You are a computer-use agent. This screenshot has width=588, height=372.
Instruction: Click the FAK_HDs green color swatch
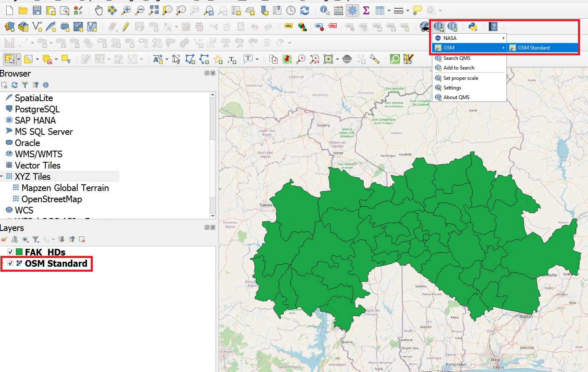pyautogui.click(x=19, y=252)
